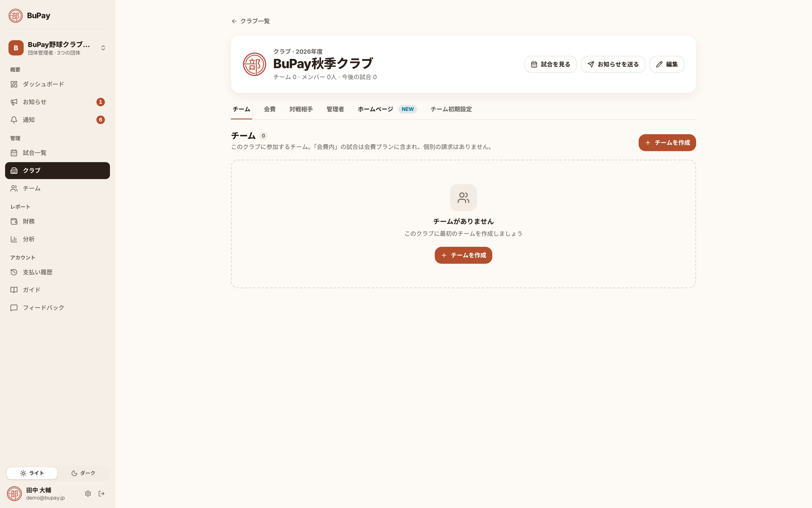Open settings via the gear icon
Screen dimensions: 812x508
click(88, 494)
